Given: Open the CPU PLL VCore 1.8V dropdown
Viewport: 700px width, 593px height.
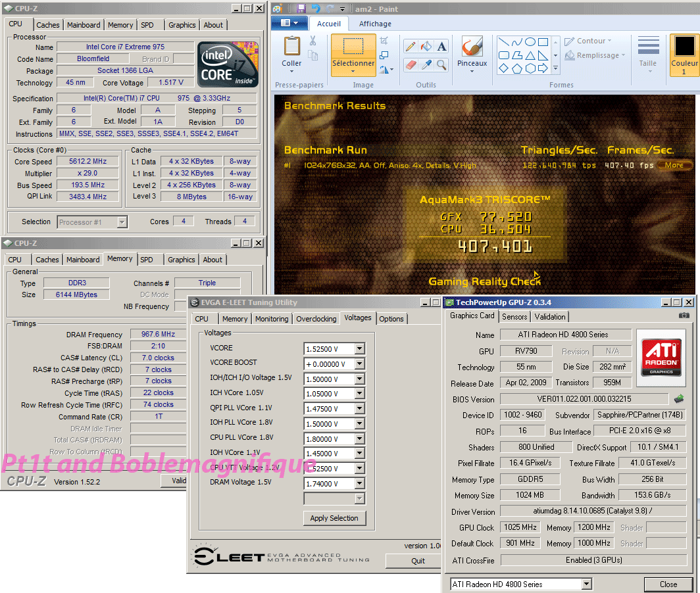Looking at the screenshot, I should point(360,439).
